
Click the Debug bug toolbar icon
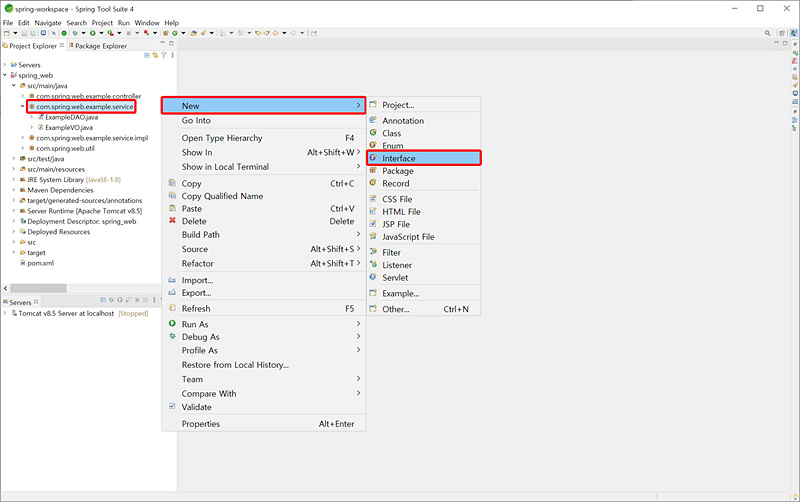75,33
